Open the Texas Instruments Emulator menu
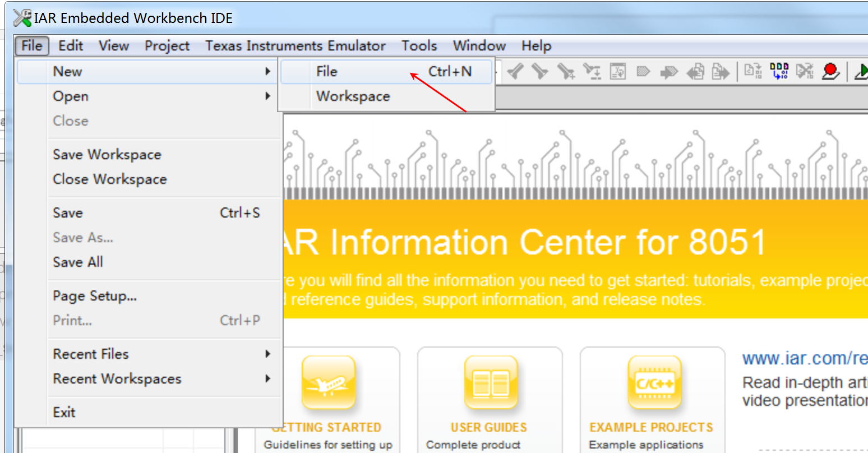The height and width of the screenshot is (453, 868). pyautogui.click(x=296, y=45)
